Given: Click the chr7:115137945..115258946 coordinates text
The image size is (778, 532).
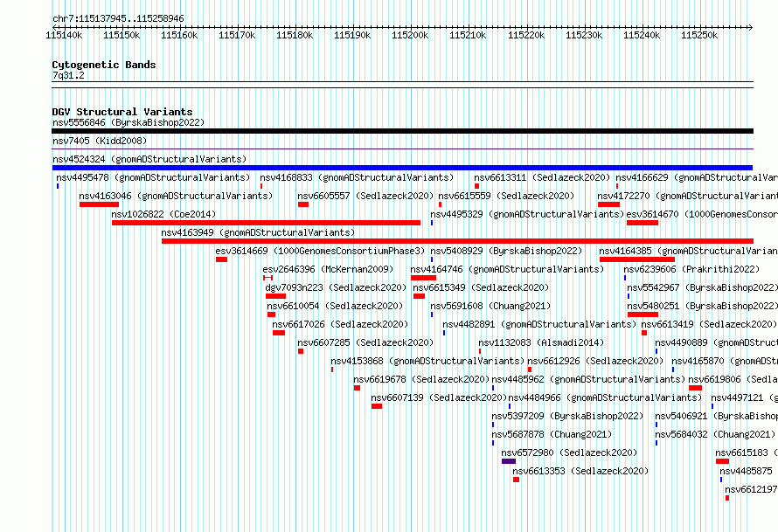Looking at the screenshot, I should [118, 19].
